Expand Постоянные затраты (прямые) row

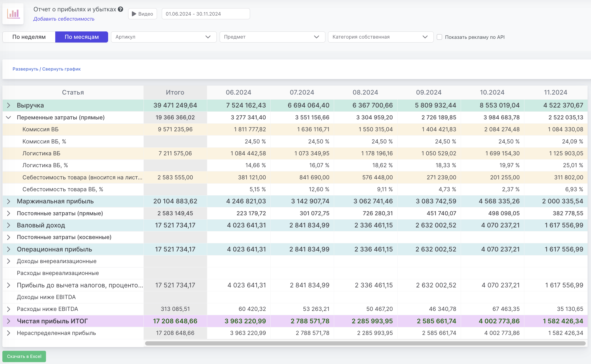click(x=8, y=213)
